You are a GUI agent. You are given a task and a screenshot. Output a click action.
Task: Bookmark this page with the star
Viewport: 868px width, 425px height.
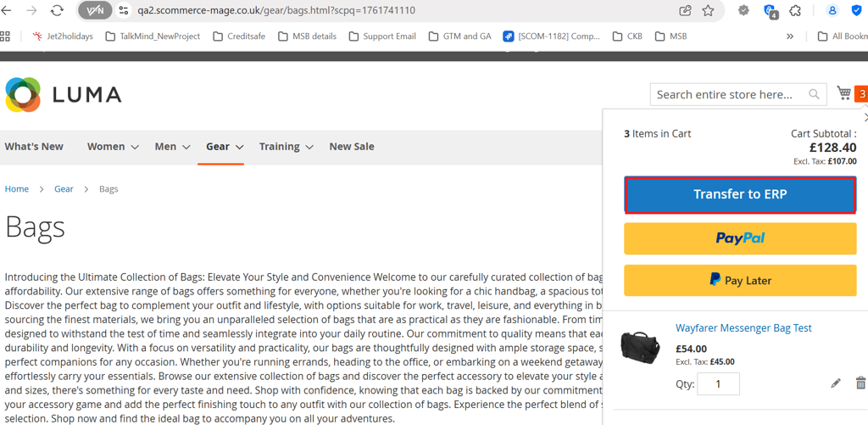709,10
